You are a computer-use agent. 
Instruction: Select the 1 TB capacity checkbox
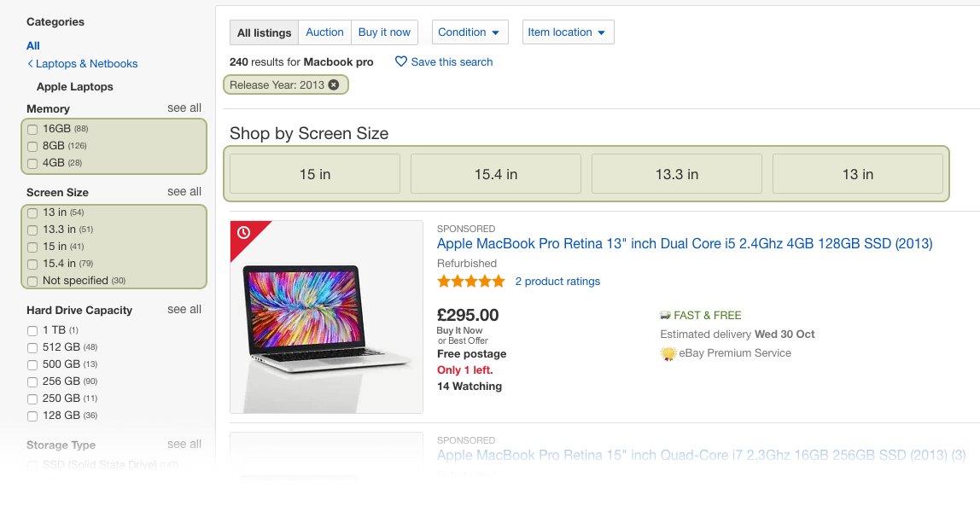(x=32, y=331)
